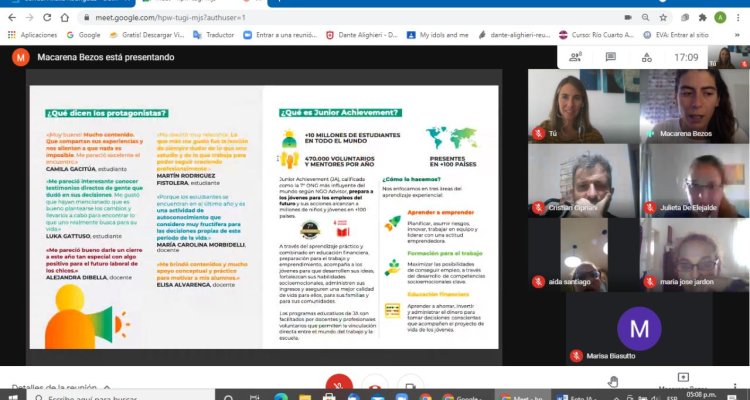
Task: Expand the hidden bookmarks overflow chevron
Action: [737, 35]
